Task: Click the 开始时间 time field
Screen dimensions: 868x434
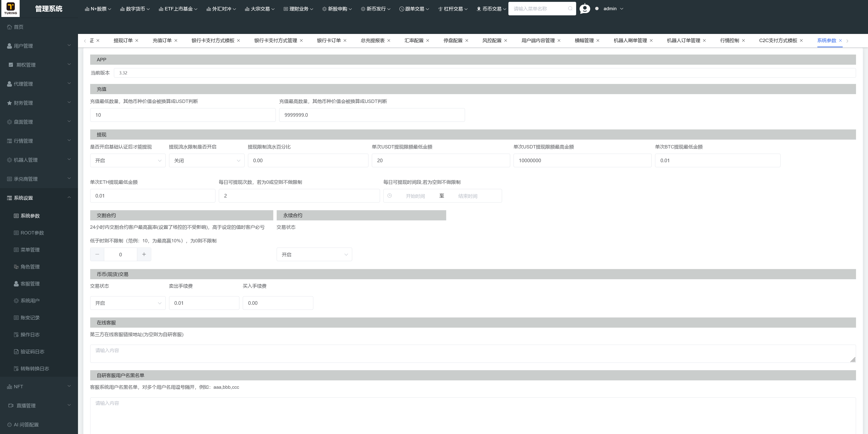Action: click(415, 196)
